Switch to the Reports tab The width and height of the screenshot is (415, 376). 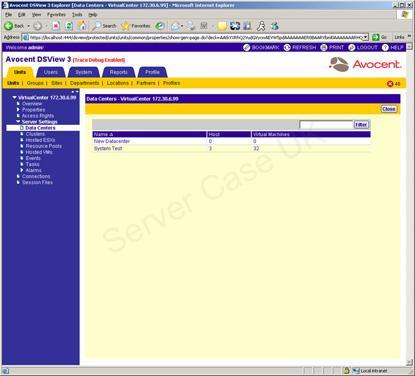point(119,72)
